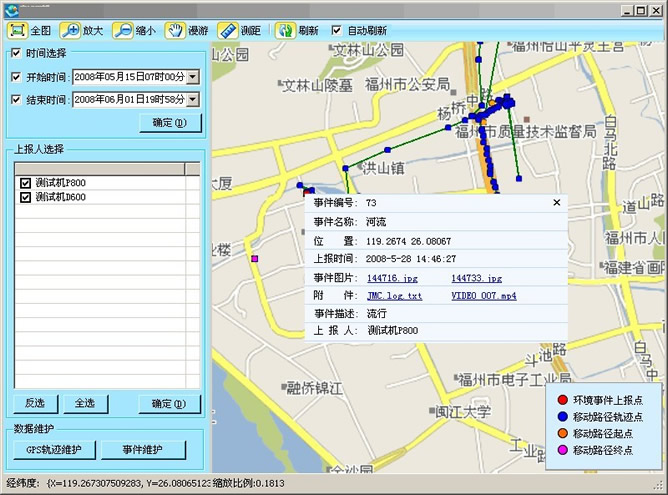
Task: Open event picture 144733.jpg link
Action: tap(477, 278)
